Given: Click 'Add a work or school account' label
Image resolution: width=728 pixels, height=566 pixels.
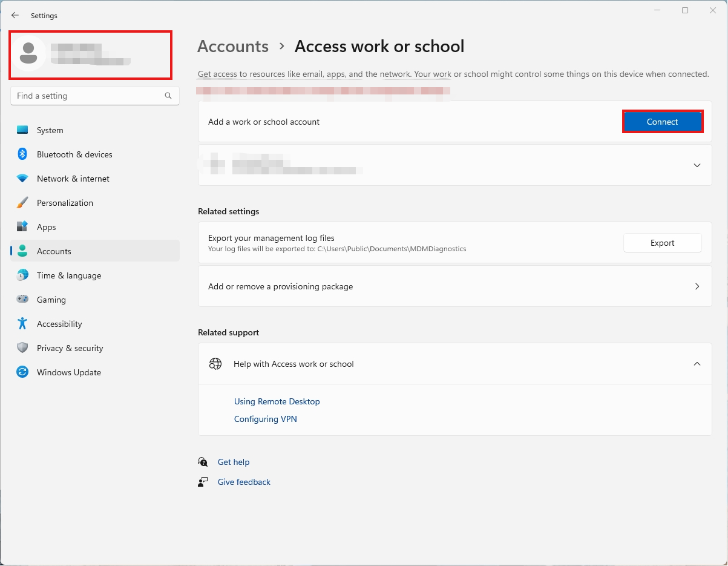Looking at the screenshot, I should (x=264, y=122).
